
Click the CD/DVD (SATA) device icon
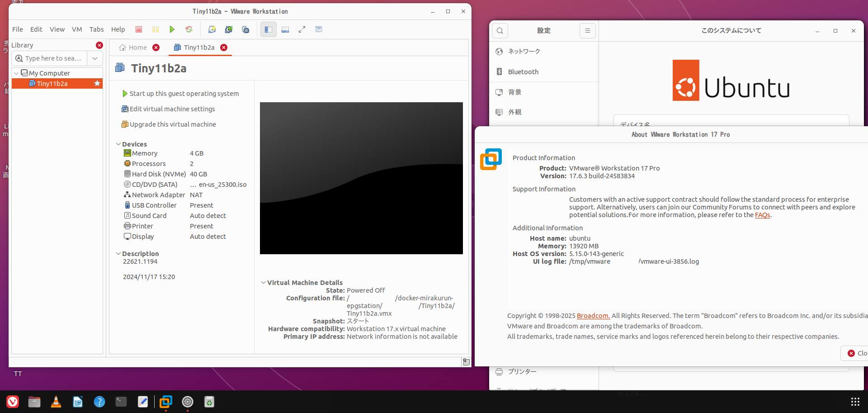[x=127, y=185]
